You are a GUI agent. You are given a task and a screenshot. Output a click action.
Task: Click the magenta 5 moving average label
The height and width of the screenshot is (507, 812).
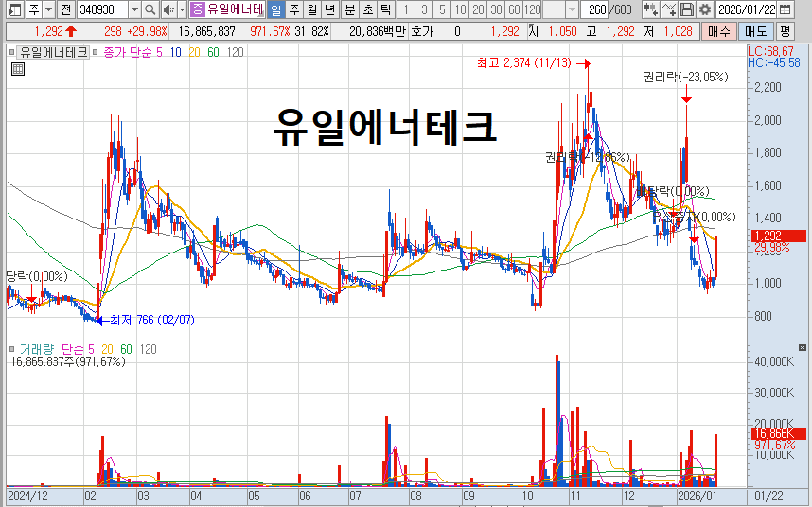[x=160, y=52]
